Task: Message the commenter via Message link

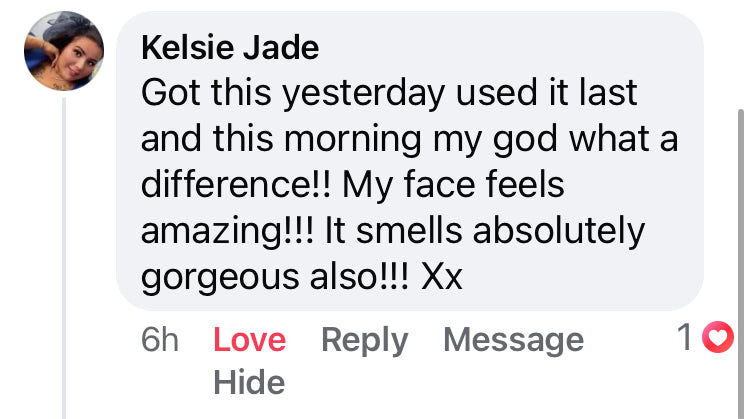Action: pos(513,340)
